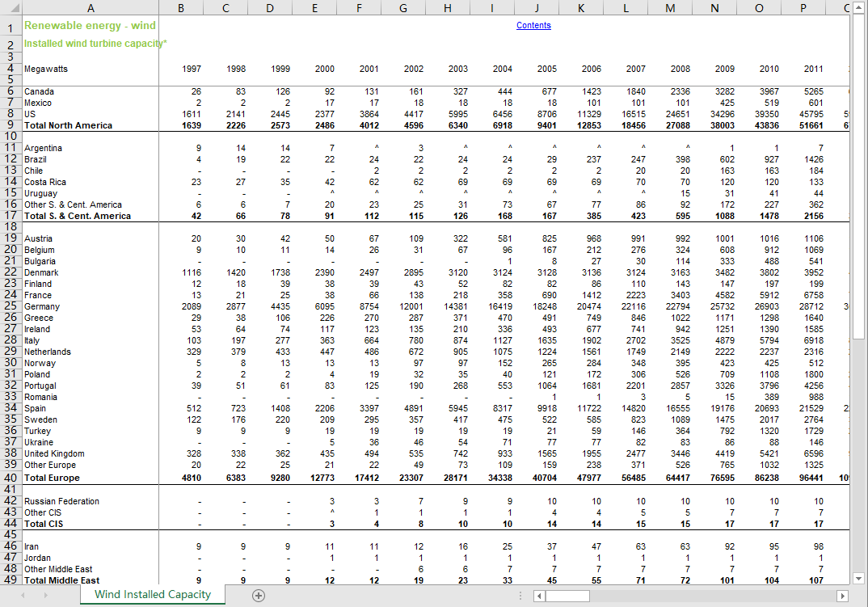This screenshot has width=868, height=607.
Task: Open the Contents hyperlink
Action: pos(533,26)
